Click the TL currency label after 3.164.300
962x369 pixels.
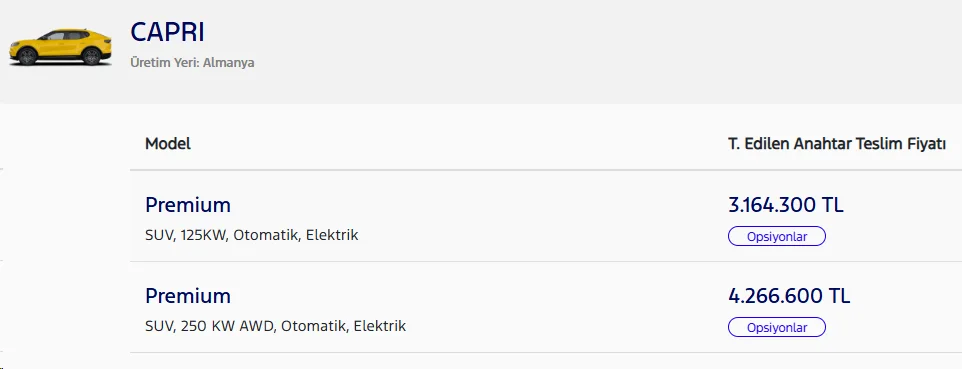(833, 205)
